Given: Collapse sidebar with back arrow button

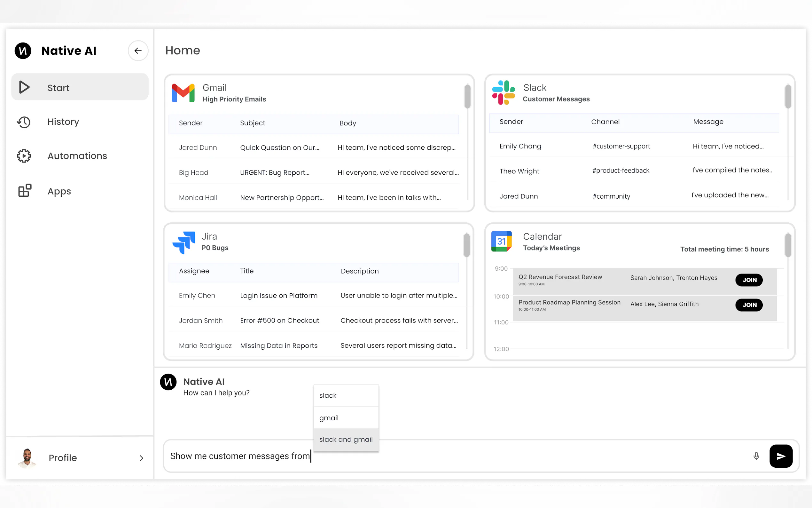Looking at the screenshot, I should coord(138,51).
